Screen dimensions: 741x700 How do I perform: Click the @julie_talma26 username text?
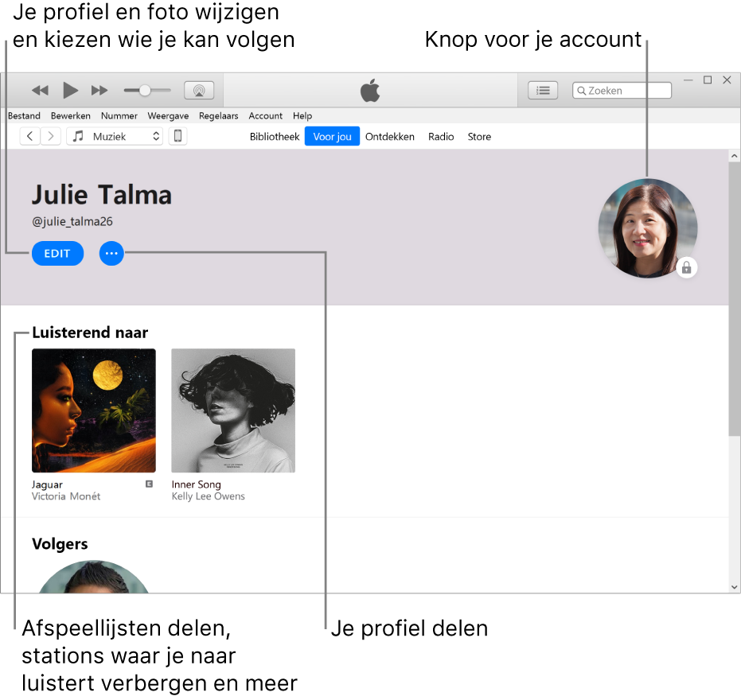tap(72, 221)
